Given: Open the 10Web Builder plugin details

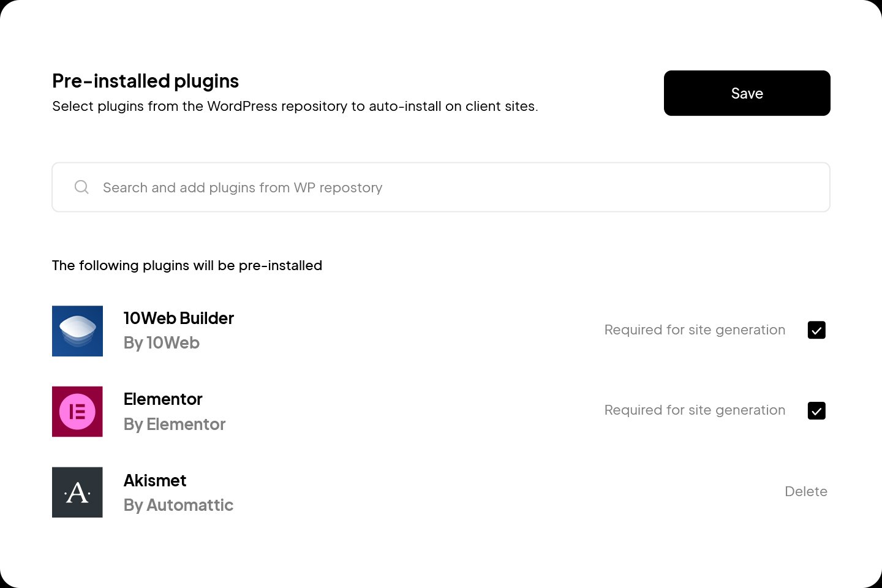Looking at the screenshot, I should (178, 318).
